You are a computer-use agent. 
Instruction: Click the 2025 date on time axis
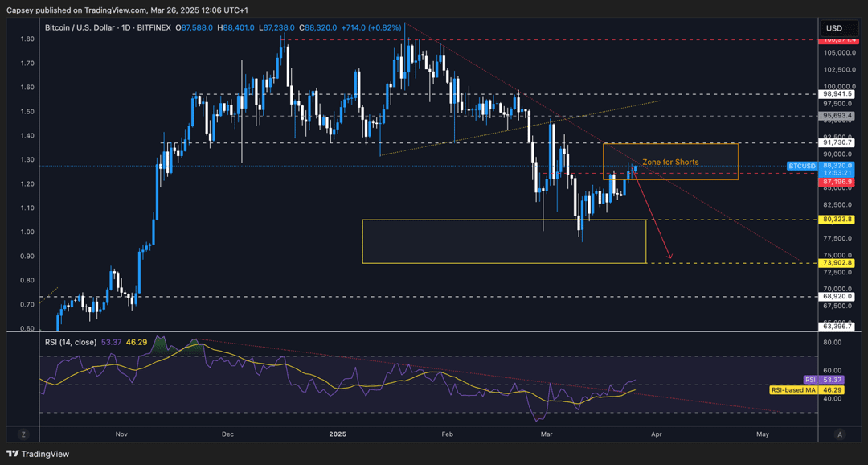[337, 434]
